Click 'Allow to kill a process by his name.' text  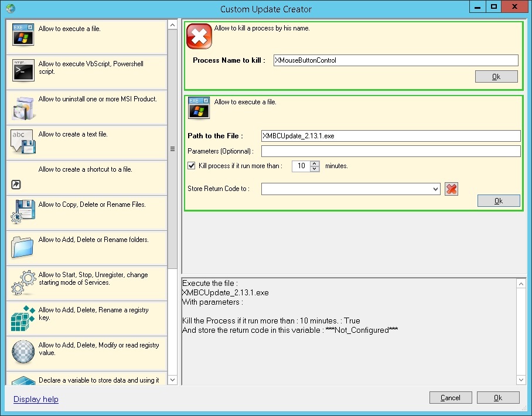pyautogui.click(x=262, y=28)
